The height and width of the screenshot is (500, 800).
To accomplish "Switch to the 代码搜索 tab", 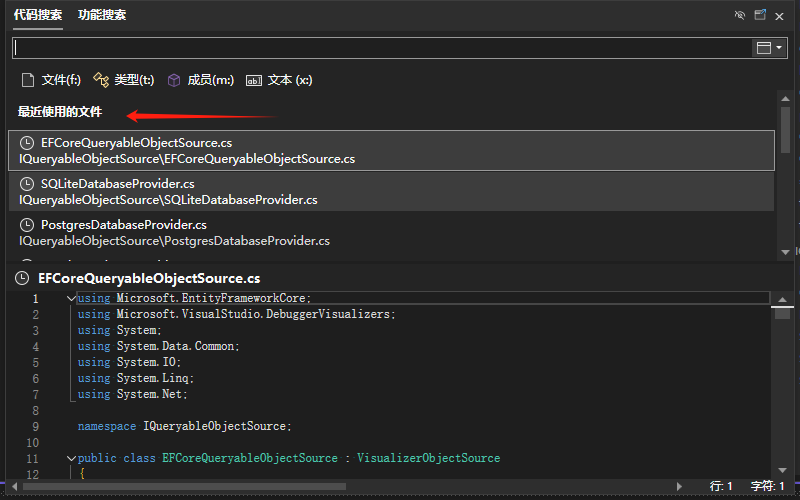I will 37,15.
